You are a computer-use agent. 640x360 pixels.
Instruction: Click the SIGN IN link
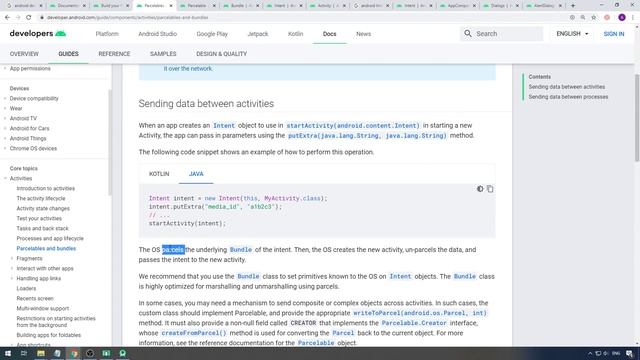click(614, 34)
